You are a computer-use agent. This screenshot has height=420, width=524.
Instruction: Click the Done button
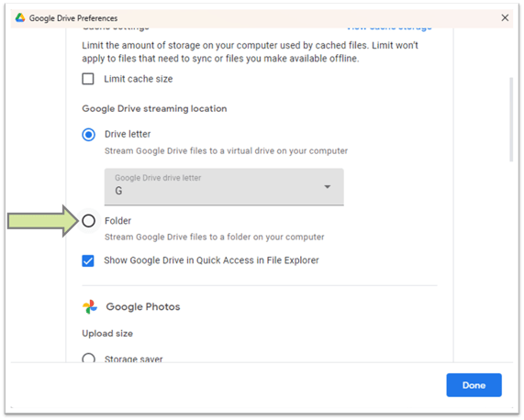[474, 385]
